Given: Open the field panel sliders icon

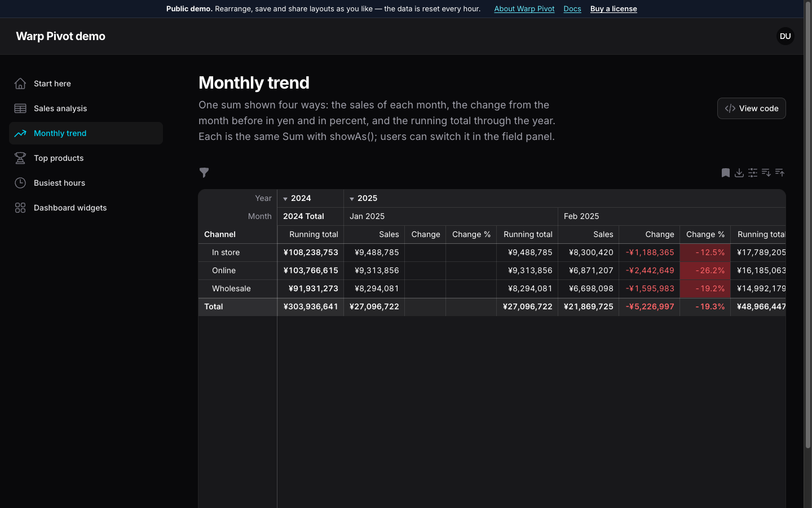Looking at the screenshot, I should (x=753, y=173).
